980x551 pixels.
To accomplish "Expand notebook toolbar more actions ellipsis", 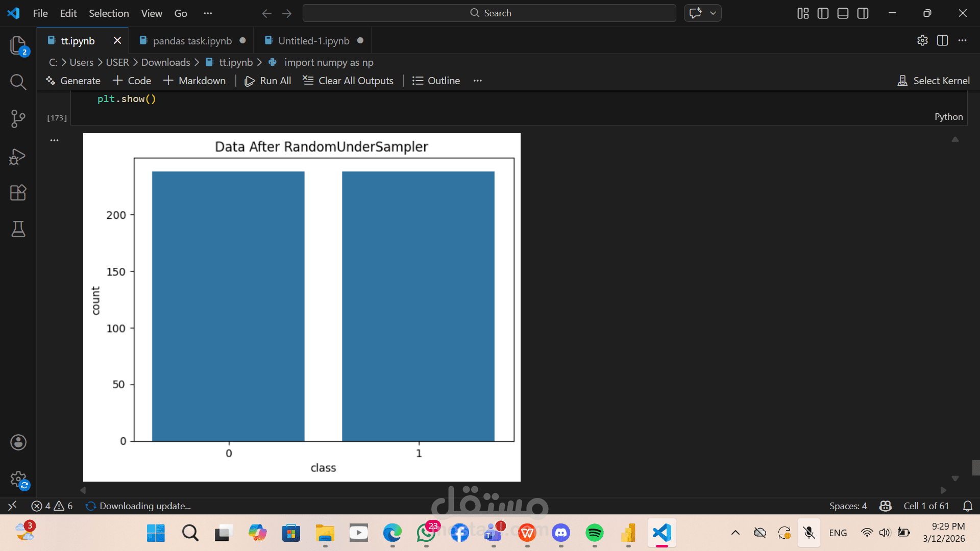I will pos(477,81).
